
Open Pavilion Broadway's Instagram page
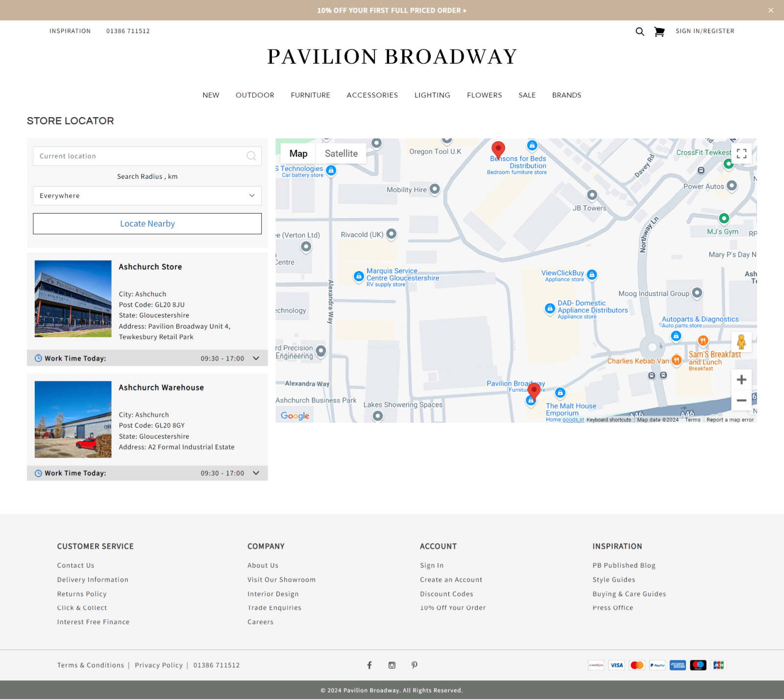tap(392, 665)
